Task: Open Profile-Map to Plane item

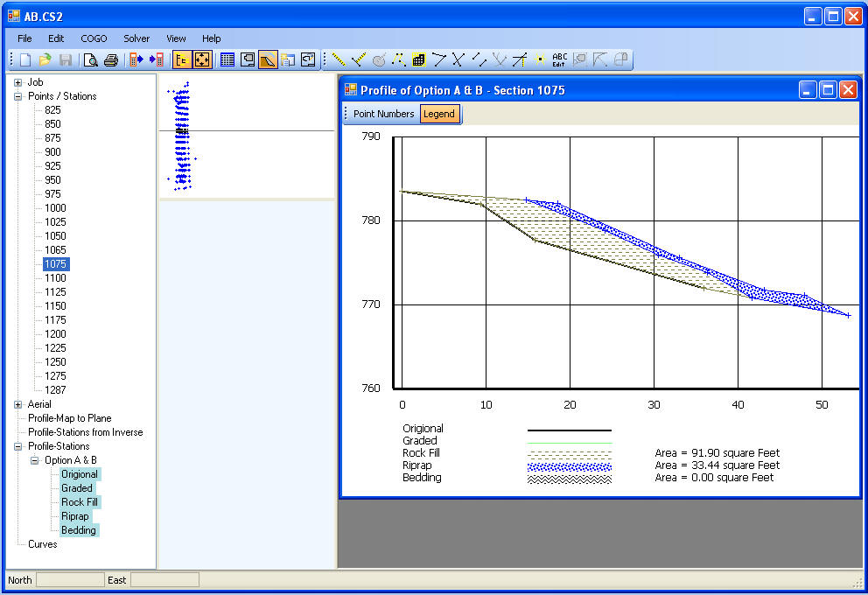Action: pyautogui.click(x=70, y=418)
